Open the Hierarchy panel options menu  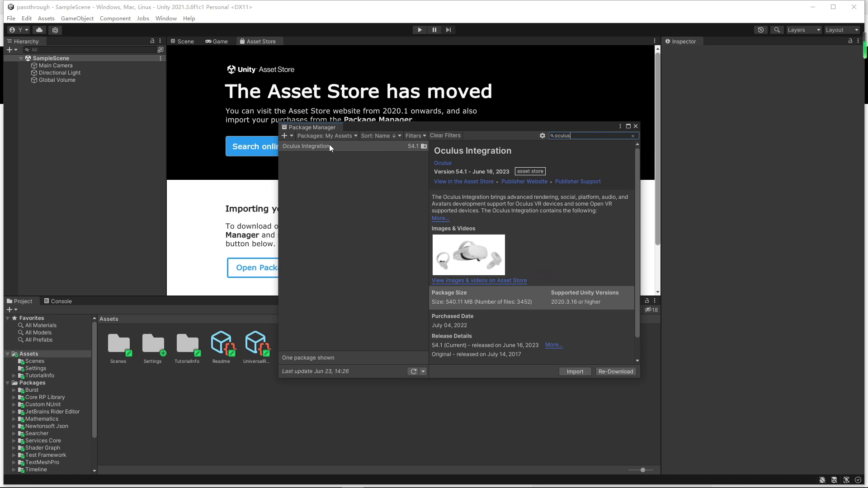[160, 41]
